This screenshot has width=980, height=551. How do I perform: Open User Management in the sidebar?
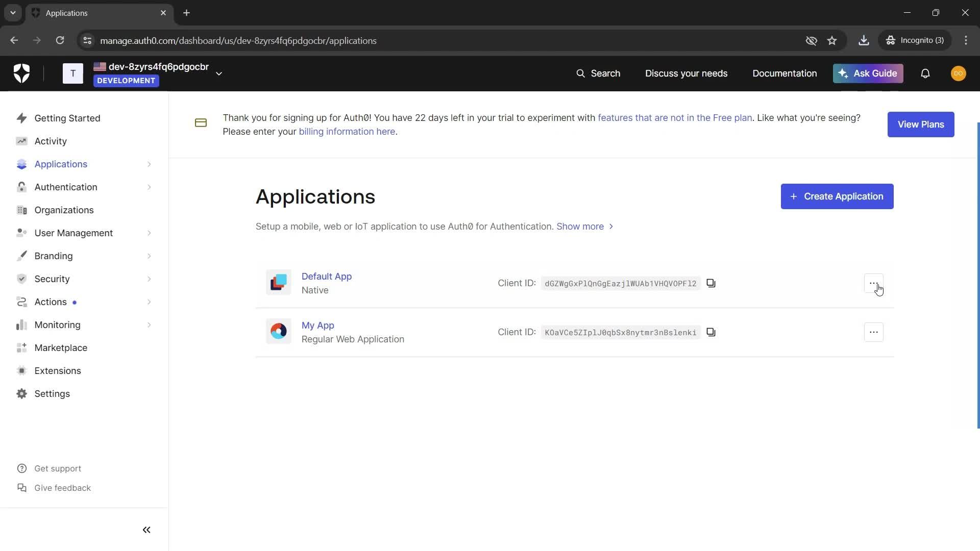coord(73,233)
